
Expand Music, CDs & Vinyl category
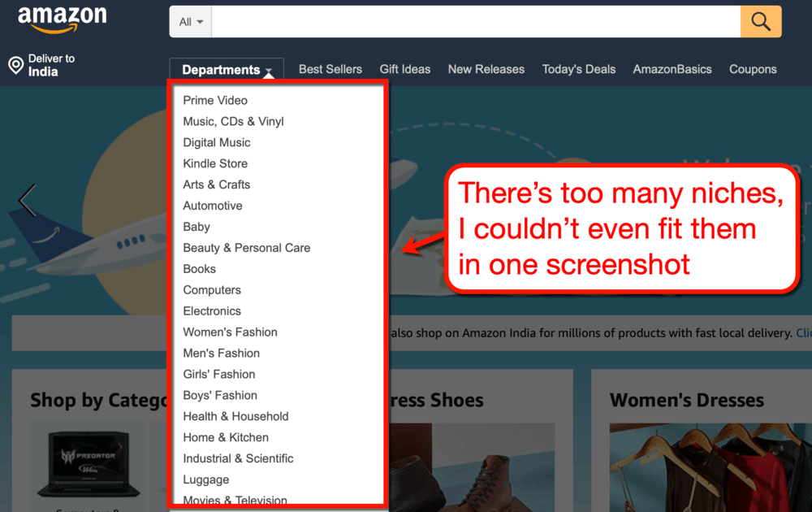[233, 121]
